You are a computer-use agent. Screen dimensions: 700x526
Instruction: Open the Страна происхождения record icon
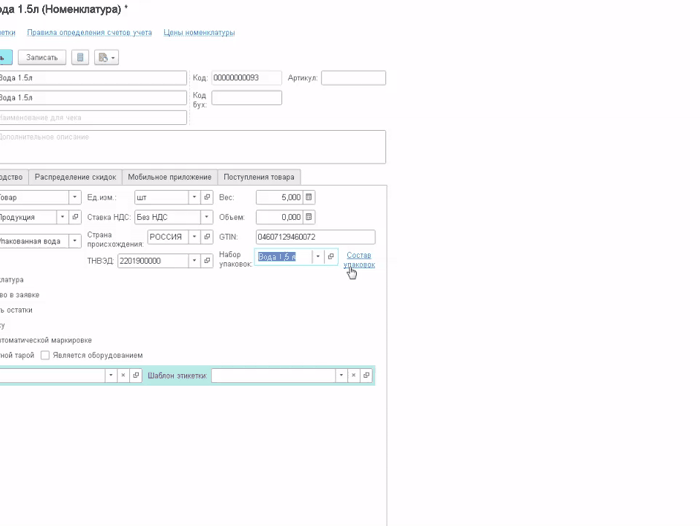click(207, 237)
